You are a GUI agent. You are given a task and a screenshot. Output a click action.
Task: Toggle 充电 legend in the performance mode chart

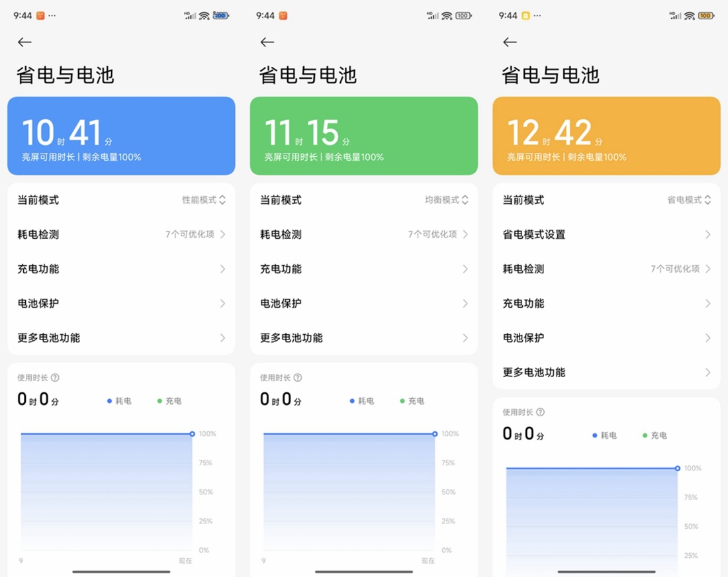point(169,400)
